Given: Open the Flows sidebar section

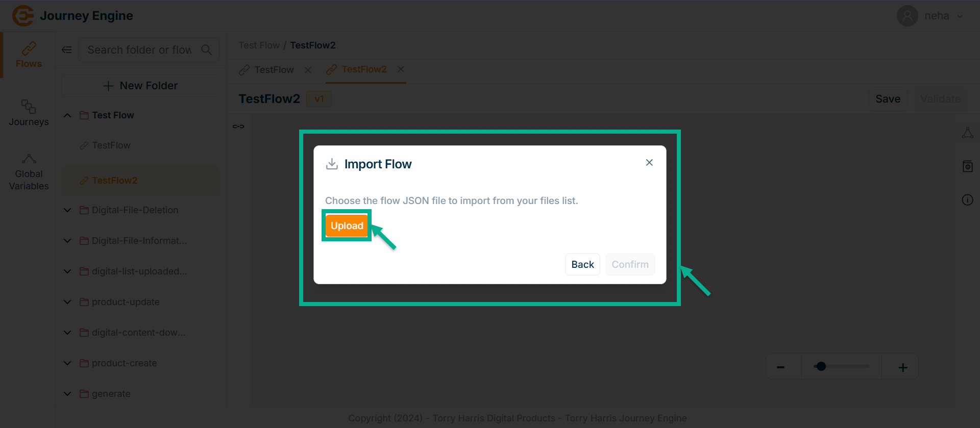Looking at the screenshot, I should pyautogui.click(x=29, y=55).
